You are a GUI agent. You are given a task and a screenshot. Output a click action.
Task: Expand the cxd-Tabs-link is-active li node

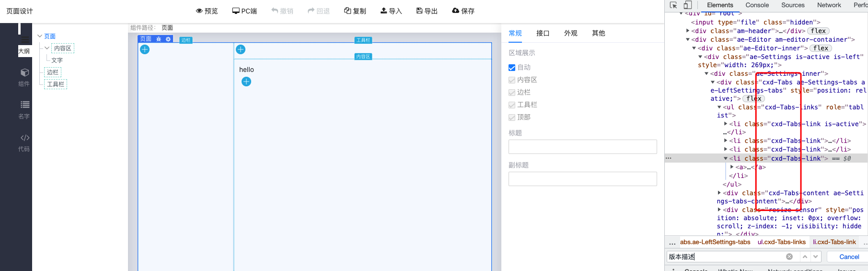pos(726,124)
